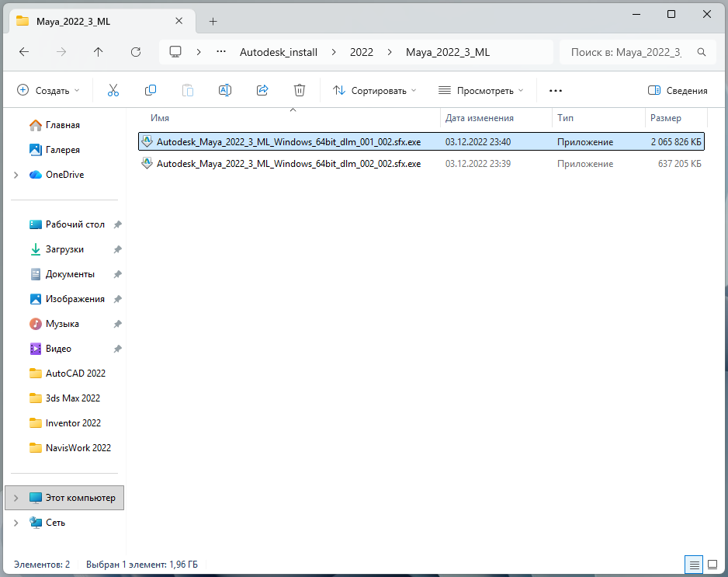Open the Создать dropdown menu
728x577 pixels.
tap(48, 91)
